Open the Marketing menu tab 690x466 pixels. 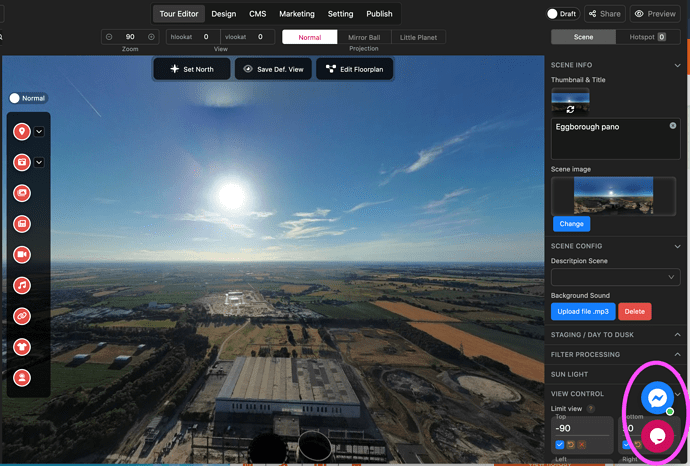(x=296, y=14)
